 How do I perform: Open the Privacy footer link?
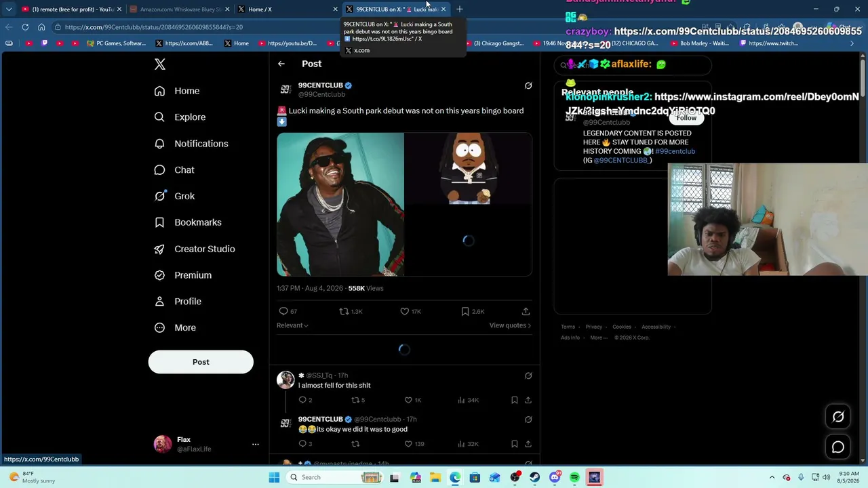tap(593, 327)
